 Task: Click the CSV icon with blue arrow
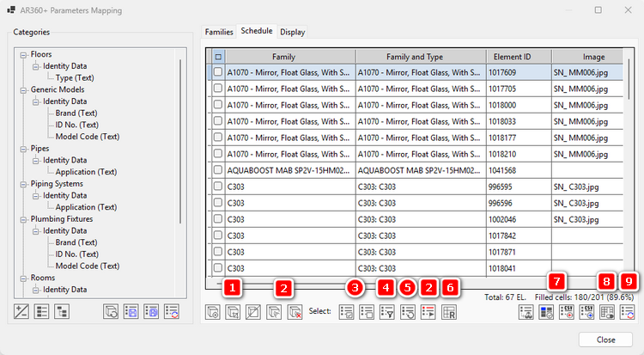click(586, 312)
